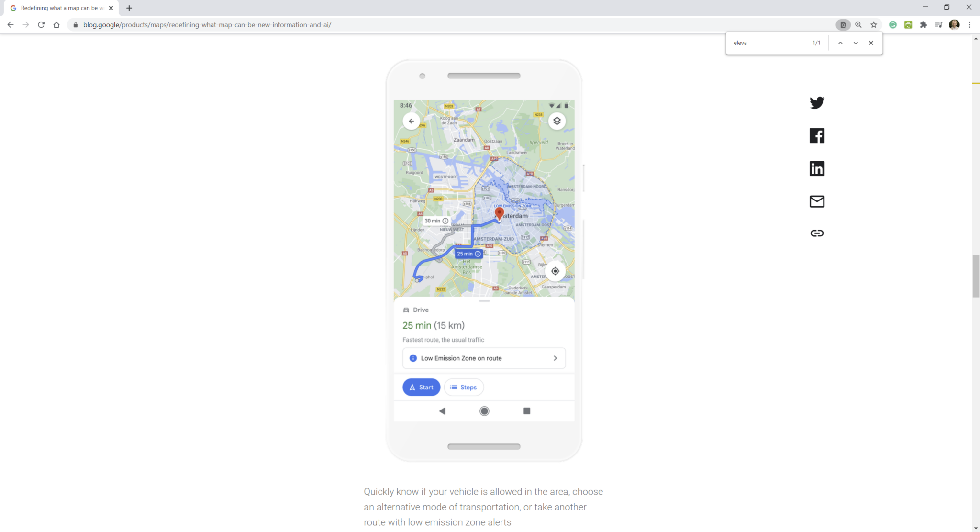Open the Grammarly extension
The width and height of the screenshot is (980, 532).
[892, 24]
